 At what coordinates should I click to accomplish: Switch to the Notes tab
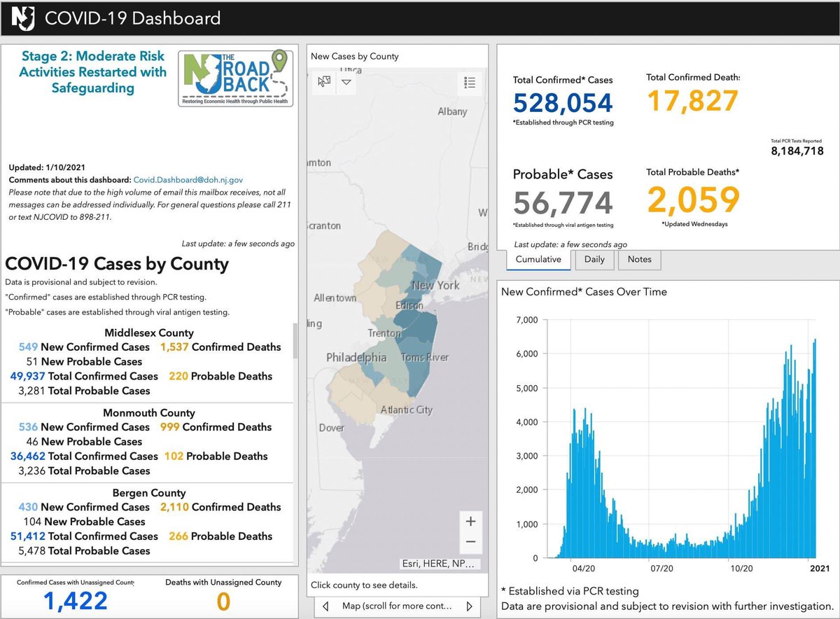(x=639, y=259)
